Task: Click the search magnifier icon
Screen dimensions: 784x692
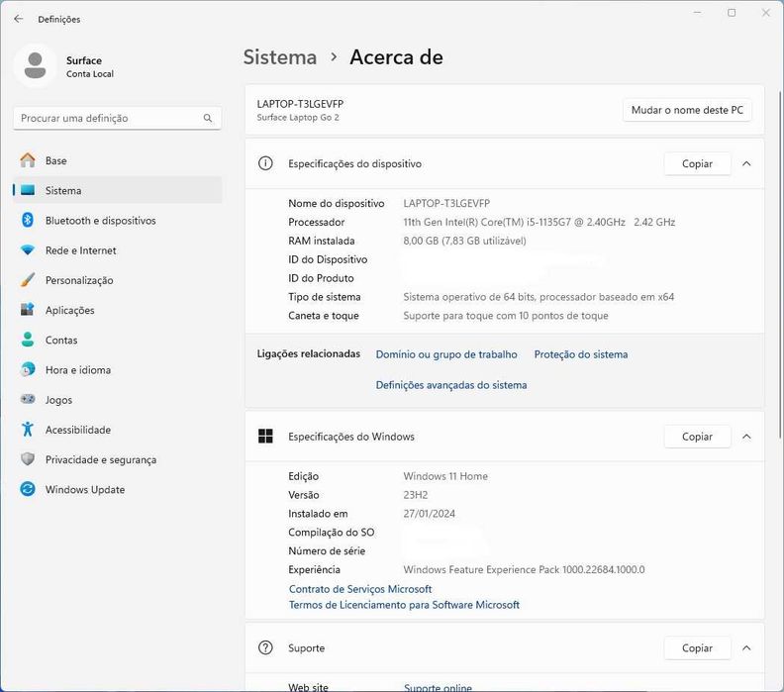Action: click(x=208, y=118)
